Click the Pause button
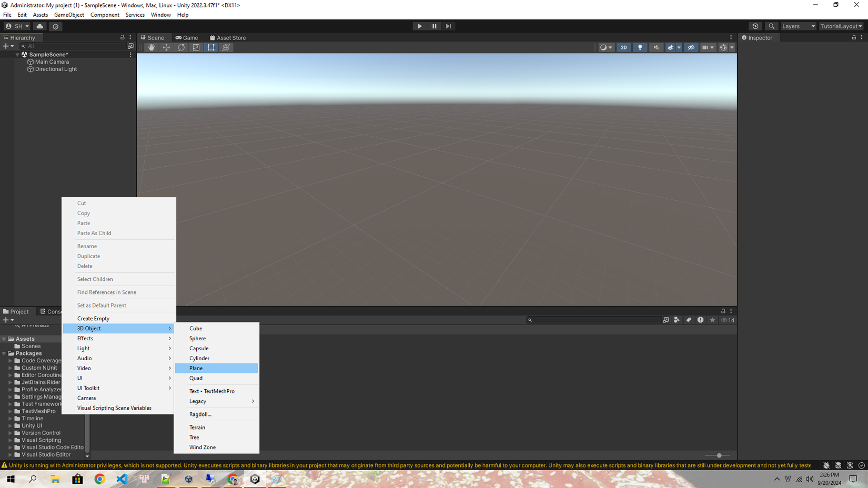 pos(434,26)
